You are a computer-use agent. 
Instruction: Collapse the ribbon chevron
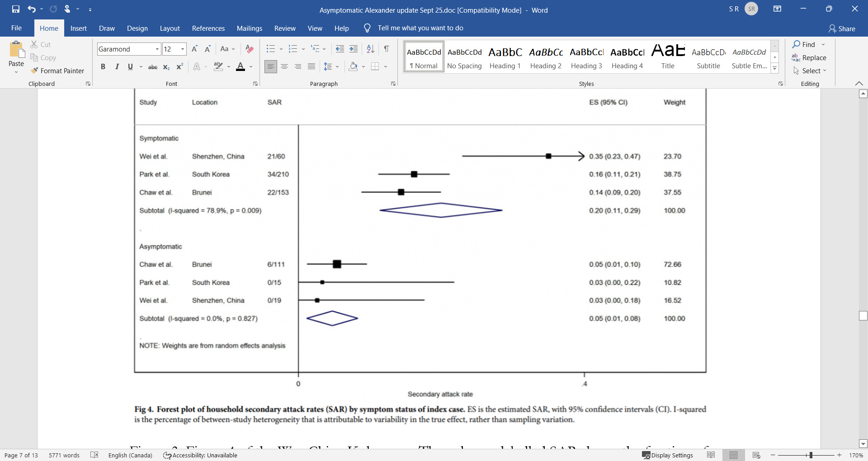point(859,84)
